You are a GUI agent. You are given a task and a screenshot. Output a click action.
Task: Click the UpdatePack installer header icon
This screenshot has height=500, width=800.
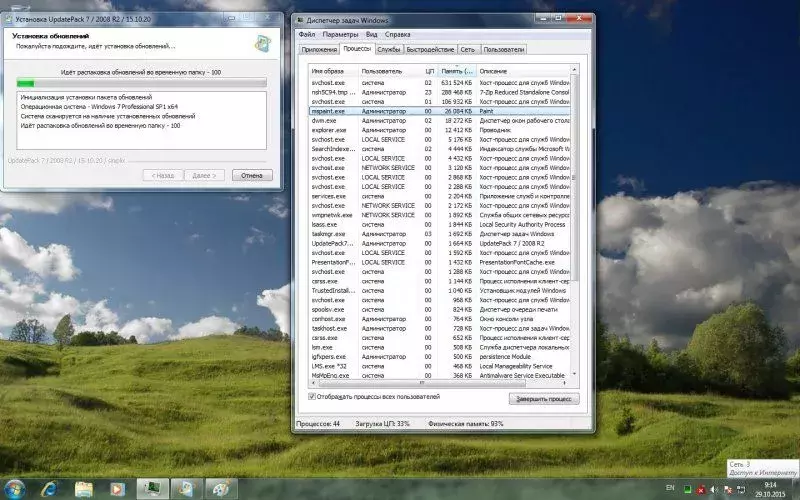click(x=263, y=43)
